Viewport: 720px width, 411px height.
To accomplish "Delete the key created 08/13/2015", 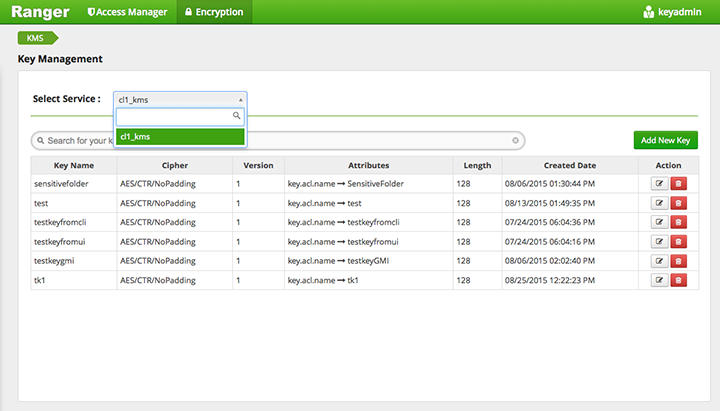I will point(679,203).
